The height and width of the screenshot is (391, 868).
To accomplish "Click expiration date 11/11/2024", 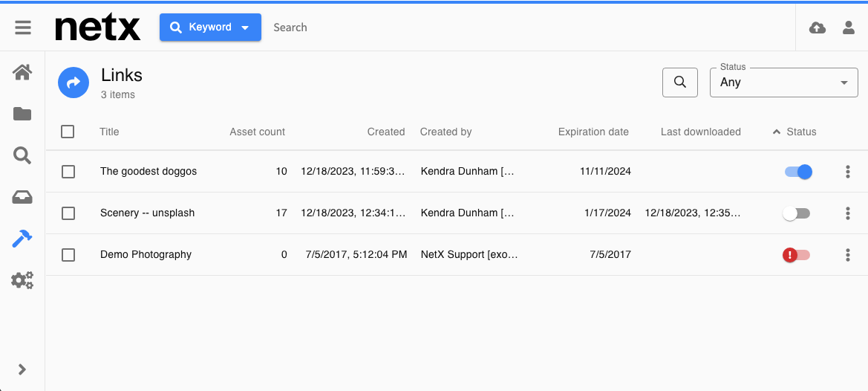I will coord(605,171).
